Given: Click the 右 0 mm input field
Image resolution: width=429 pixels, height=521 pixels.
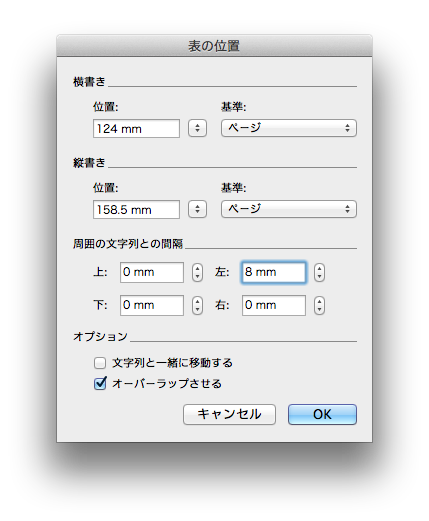Looking at the screenshot, I should tap(273, 305).
